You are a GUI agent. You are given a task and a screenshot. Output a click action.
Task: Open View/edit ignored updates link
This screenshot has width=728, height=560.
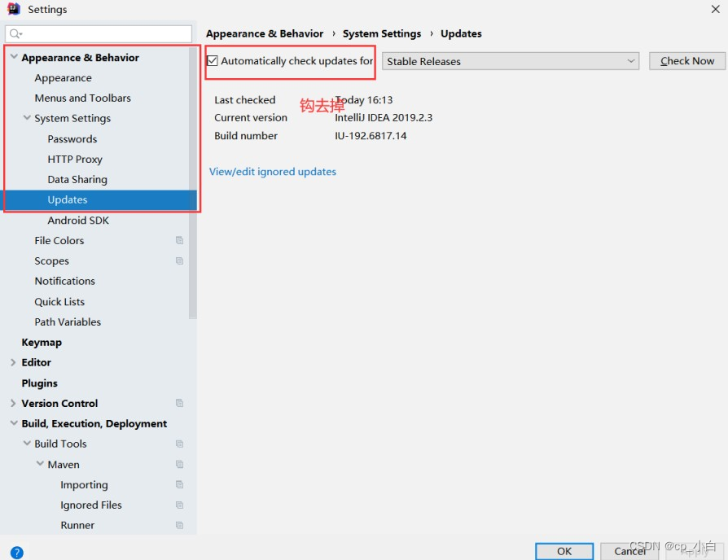273,172
